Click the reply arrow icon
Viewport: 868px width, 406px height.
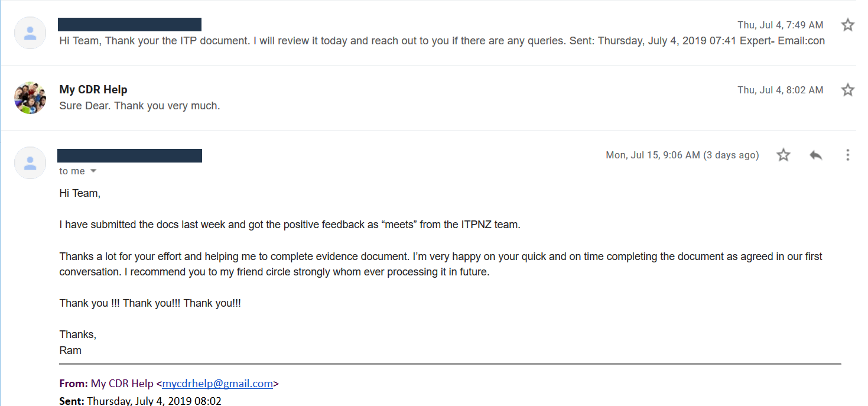[x=816, y=155]
